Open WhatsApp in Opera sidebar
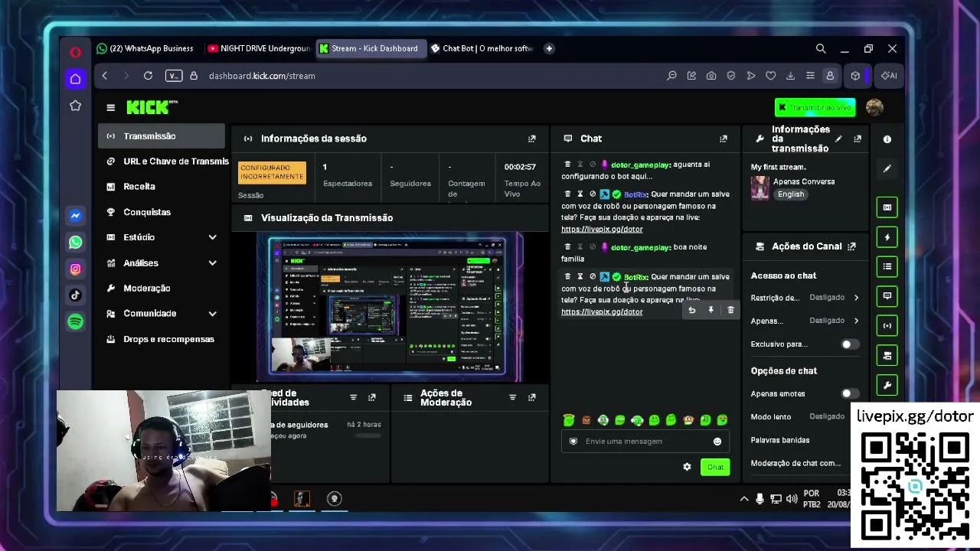The height and width of the screenshot is (551, 980). point(75,242)
